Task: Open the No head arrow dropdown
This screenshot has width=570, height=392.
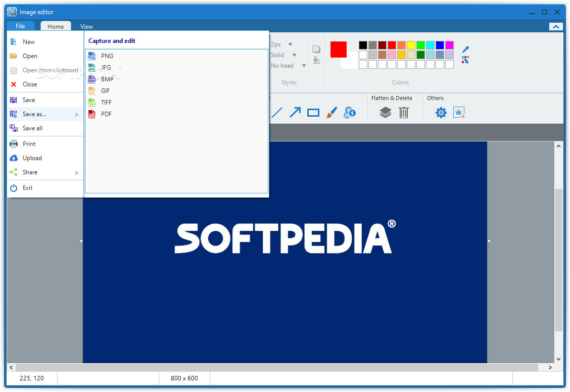Action: 304,65
